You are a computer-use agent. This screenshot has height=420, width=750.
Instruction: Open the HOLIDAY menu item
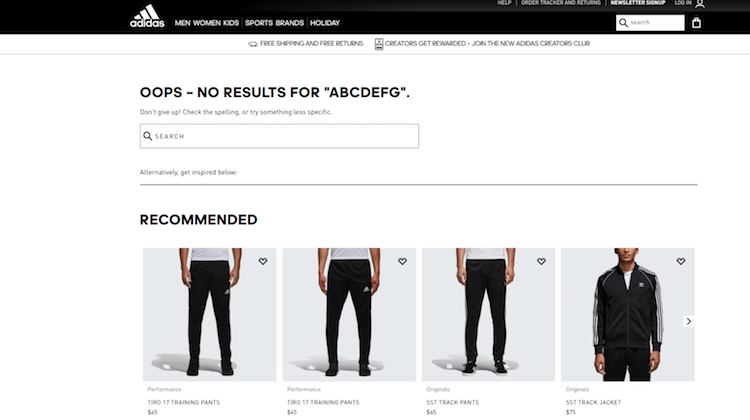pyautogui.click(x=325, y=22)
